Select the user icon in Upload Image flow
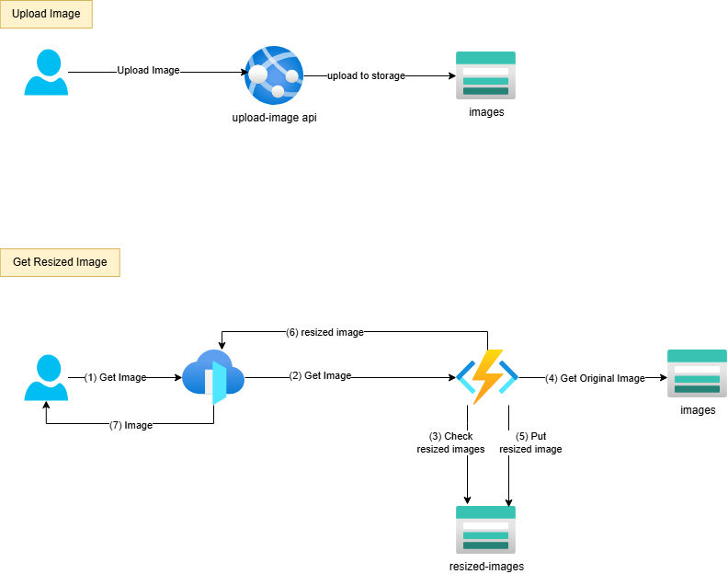 click(x=46, y=73)
